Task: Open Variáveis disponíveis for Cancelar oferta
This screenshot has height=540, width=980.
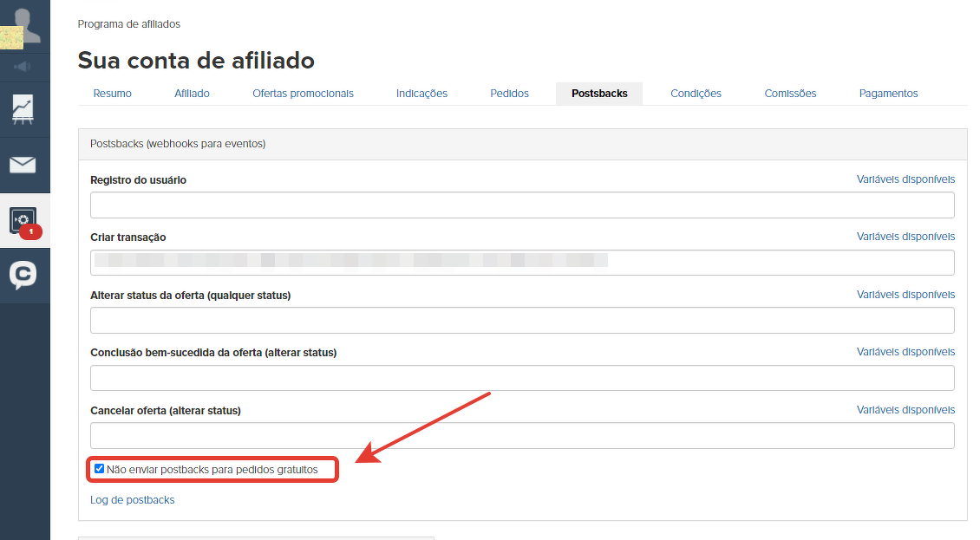Action: (905, 410)
